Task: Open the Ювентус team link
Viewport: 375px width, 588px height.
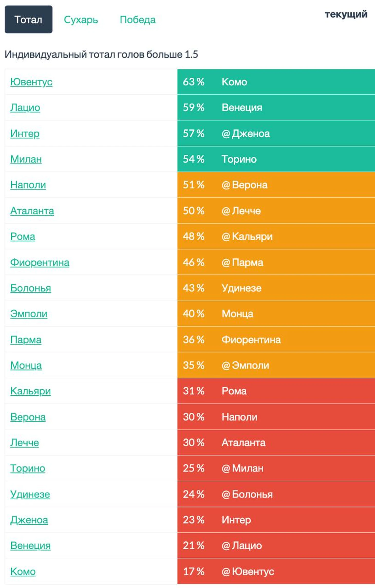Action: tap(31, 82)
